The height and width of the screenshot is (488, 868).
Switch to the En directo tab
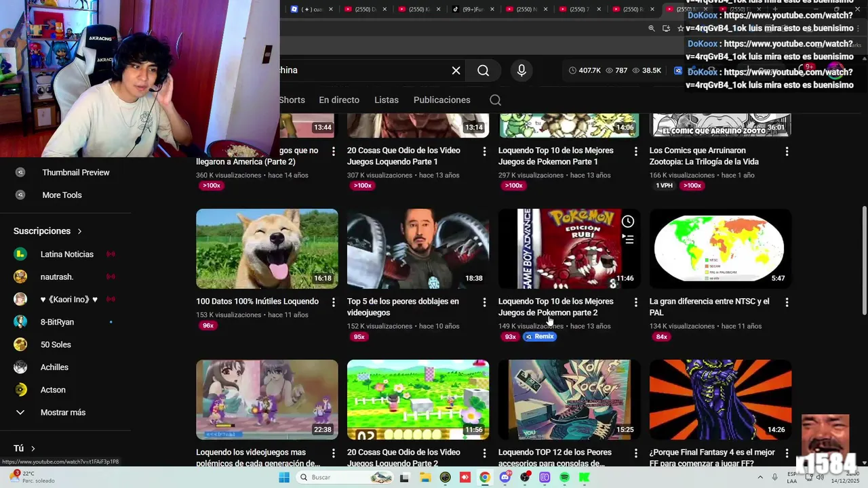coord(339,100)
